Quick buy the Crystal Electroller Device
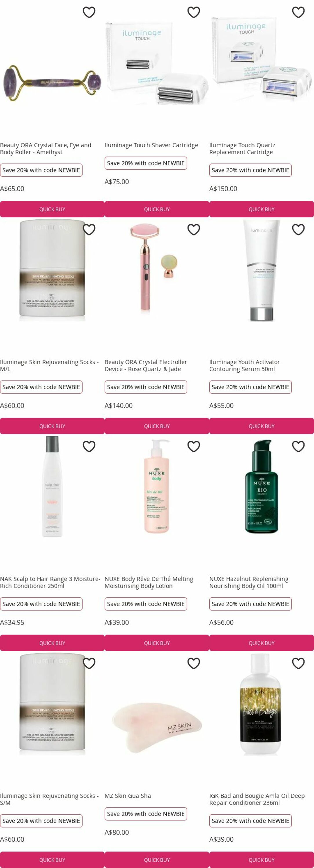 click(x=157, y=426)
